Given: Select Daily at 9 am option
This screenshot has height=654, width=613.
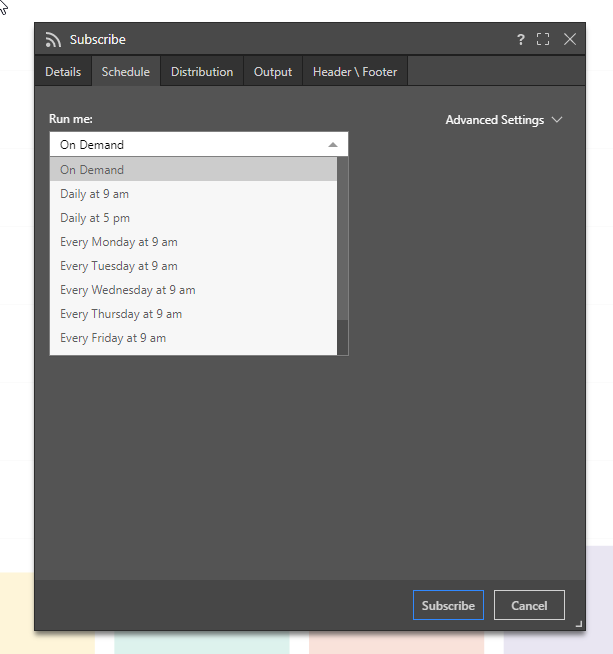Looking at the screenshot, I should point(94,194).
